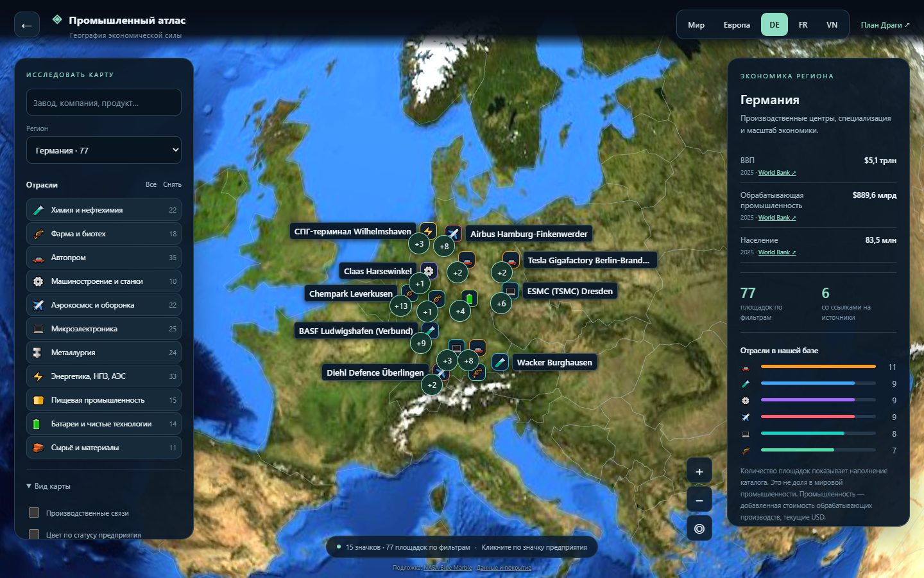Screen dimensions: 924x578
Task: Open the План Драги link
Action: coord(885,25)
